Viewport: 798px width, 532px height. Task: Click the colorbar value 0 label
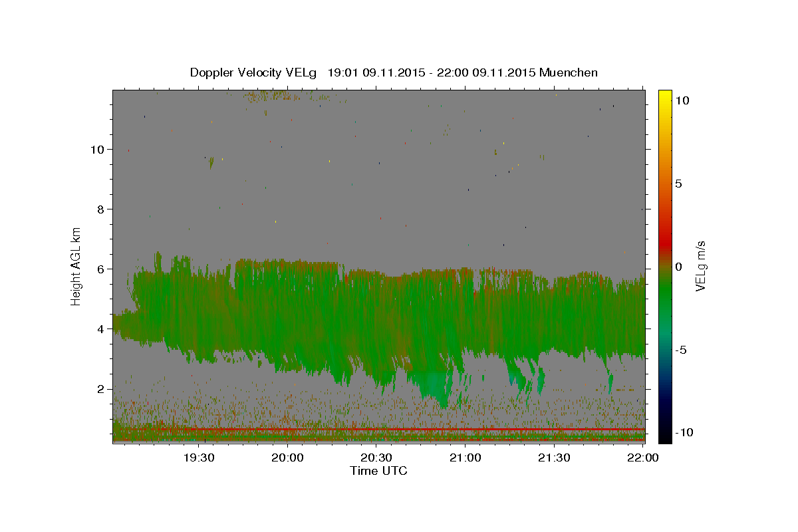tap(678, 267)
